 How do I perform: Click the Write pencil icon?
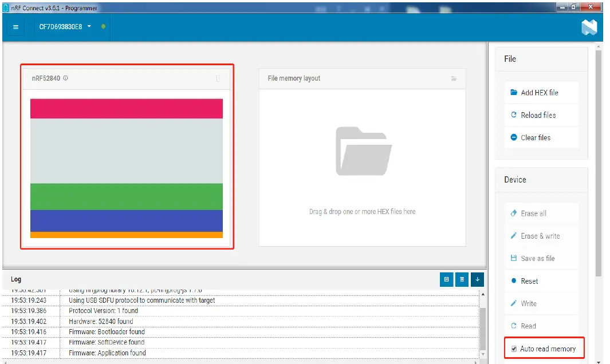click(x=514, y=303)
